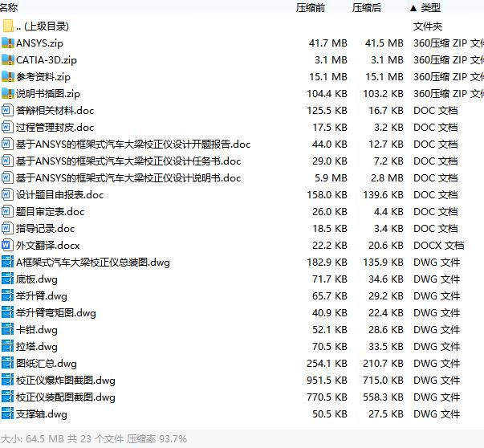This screenshot has height=448, width=484.
Task: Click the 总装图.dwg drawing icon
Action: [7, 262]
